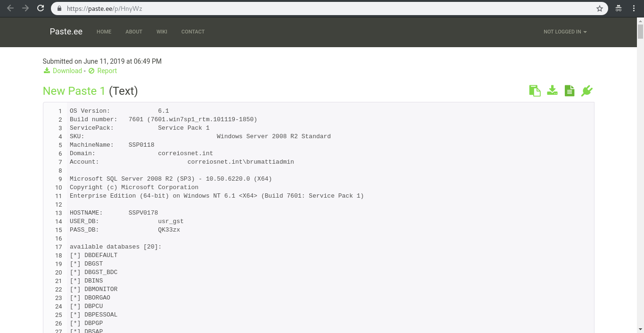Click the 'available databases [20]:' line

point(116,247)
